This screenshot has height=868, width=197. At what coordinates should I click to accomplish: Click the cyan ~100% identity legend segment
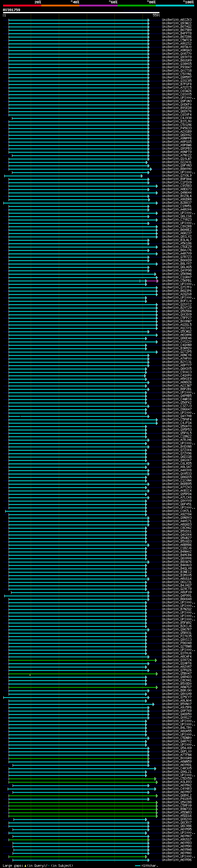(175, 6)
